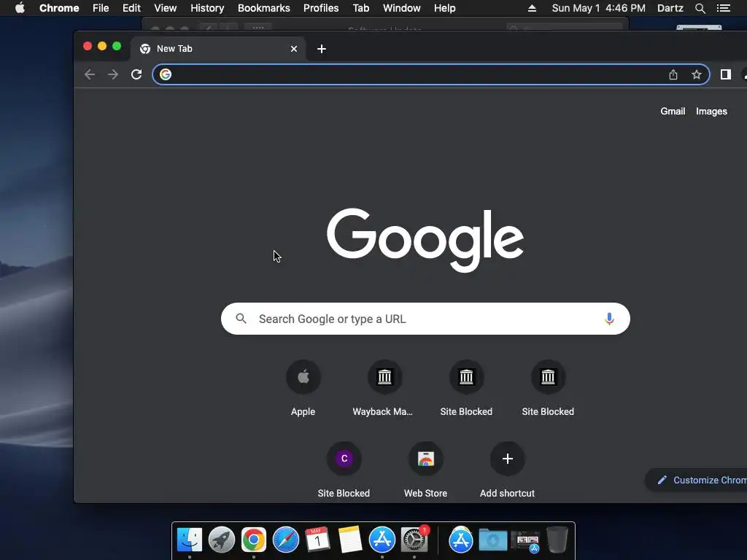
Task: Click the Search Google or type a URL box
Action: click(425, 319)
